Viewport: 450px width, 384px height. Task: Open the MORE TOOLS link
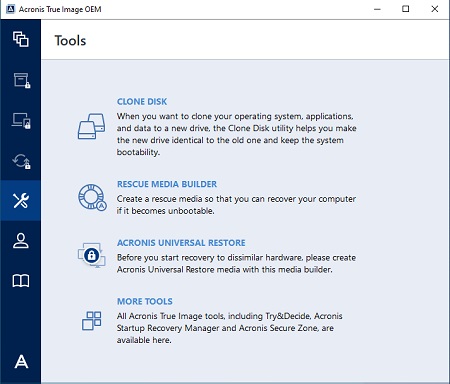pos(145,301)
